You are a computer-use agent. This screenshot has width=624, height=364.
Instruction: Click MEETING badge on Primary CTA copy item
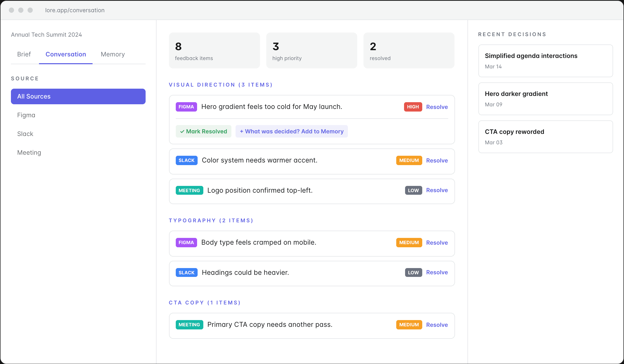[189, 325]
